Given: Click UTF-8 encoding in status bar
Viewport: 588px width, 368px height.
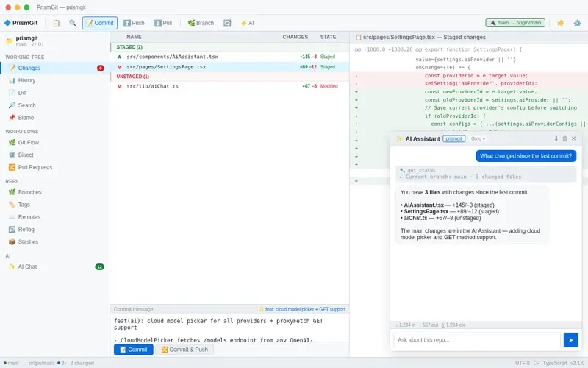Looking at the screenshot, I should tap(523, 363).
